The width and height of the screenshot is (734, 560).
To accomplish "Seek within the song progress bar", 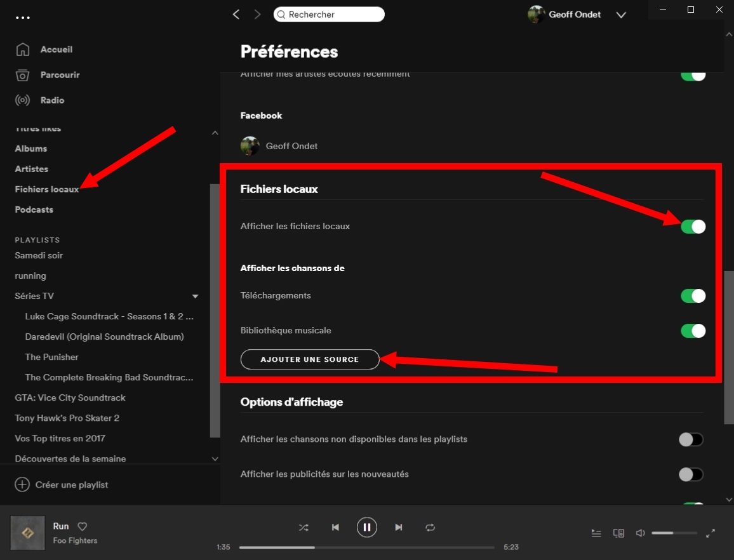I will 367,547.
